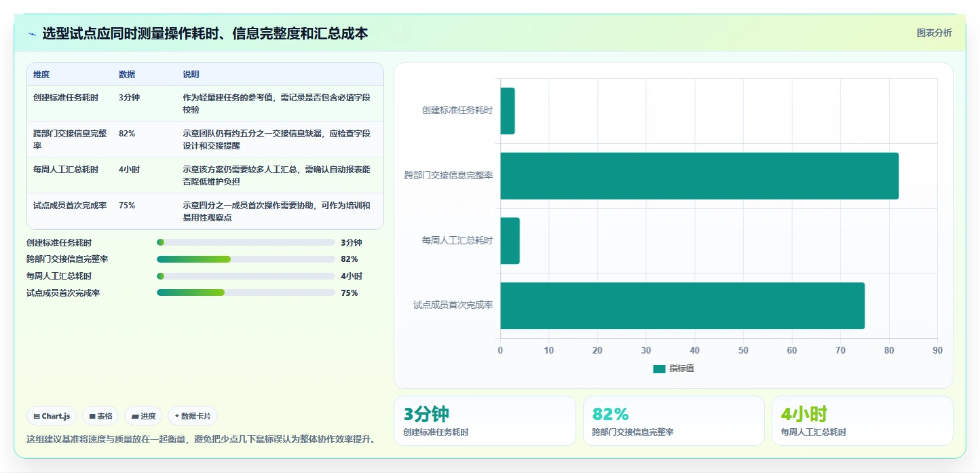
Task: Click the Chart.js chip
Action: pyautogui.click(x=52, y=416)
